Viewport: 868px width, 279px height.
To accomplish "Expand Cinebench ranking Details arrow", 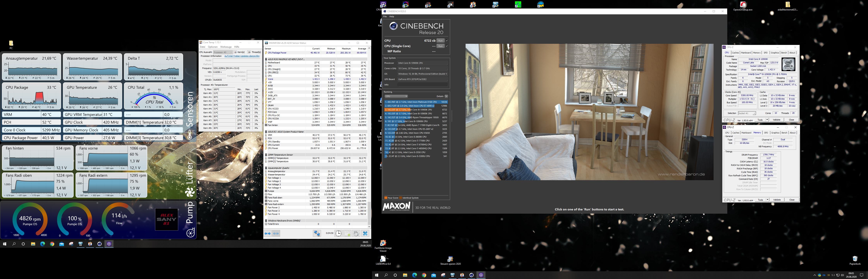I will pyautogui.click(x=446, y=96).
